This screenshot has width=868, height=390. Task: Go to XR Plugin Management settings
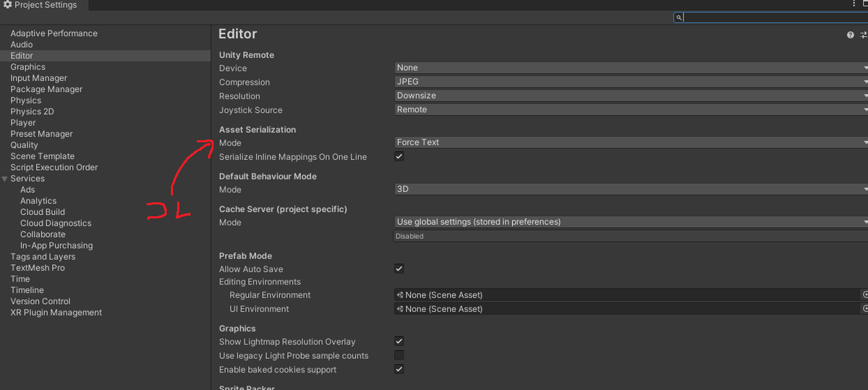click(x=56, y=313)
